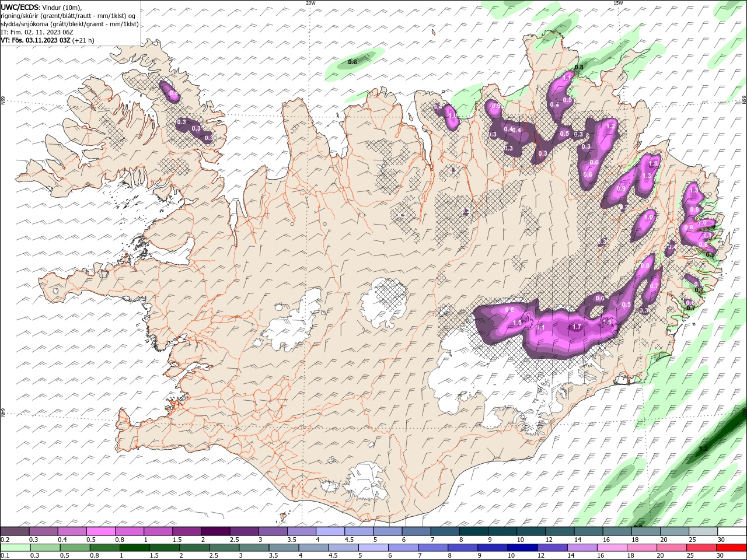This screenshot has width=747, height=560.
Task: Select the snow scale swatch starting at 12
Action: tap(560, 531)
